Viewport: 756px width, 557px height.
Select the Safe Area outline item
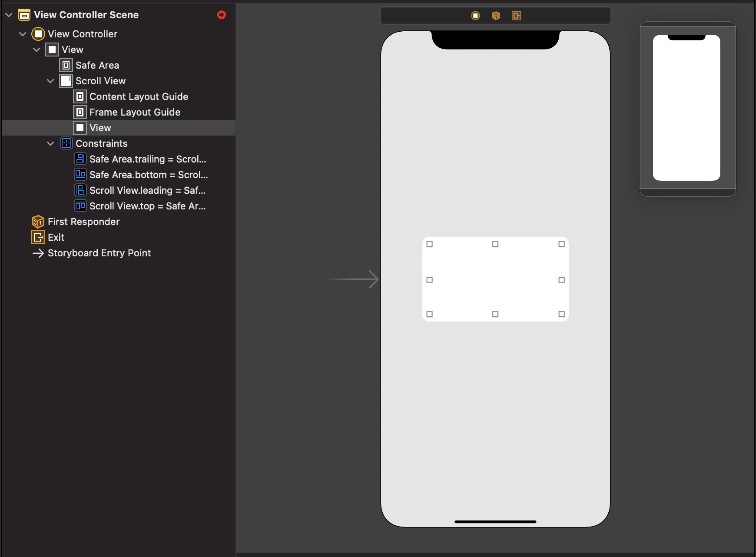pos(97,65)
